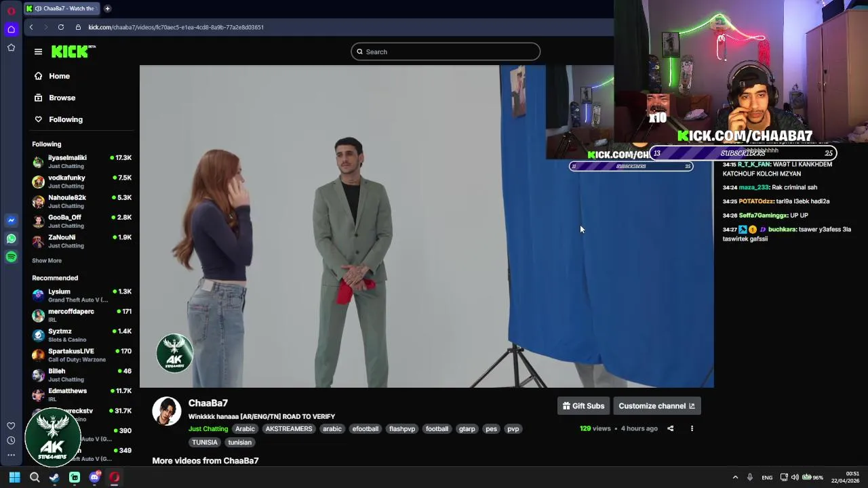The image size is (868, 488).
Task: Open GooBa_Off channel in Following
Action: point(81,221)
